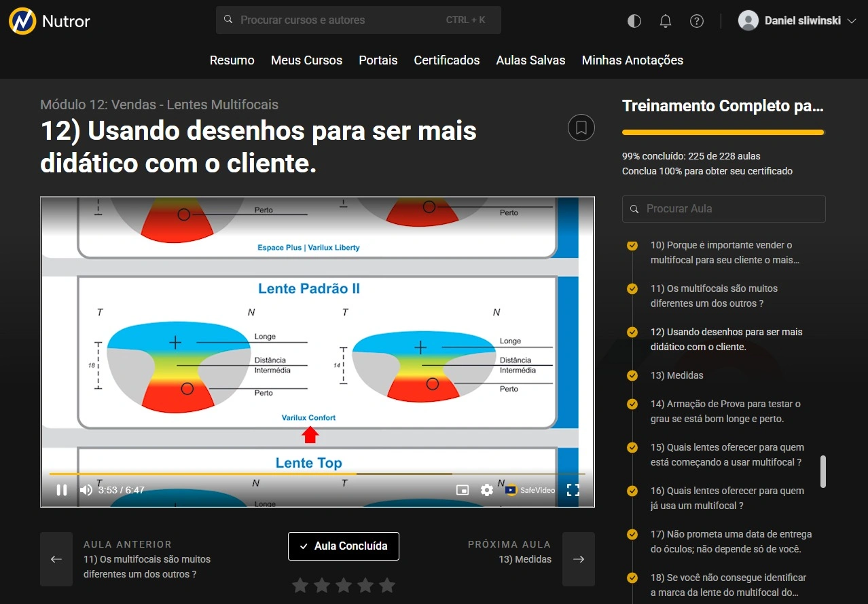Enable picture-in-picture mode
This screenshot has height=604, width=868.
pyautogui.click(x=463, y=490)
